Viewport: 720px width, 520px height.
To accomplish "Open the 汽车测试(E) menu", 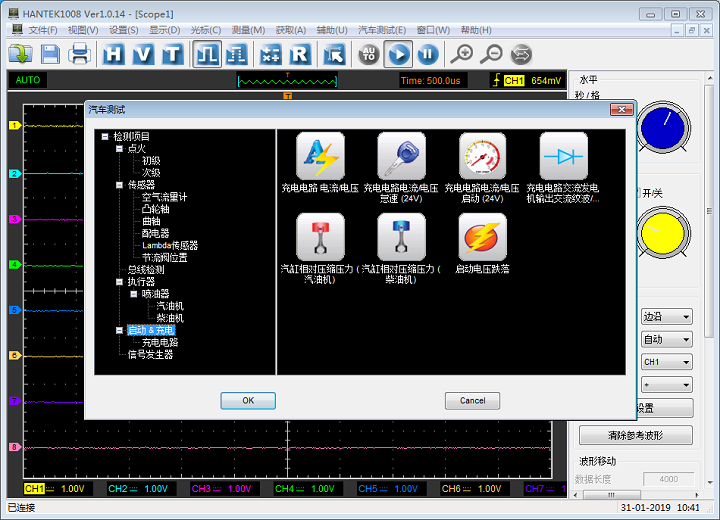I will pos(382,30).
